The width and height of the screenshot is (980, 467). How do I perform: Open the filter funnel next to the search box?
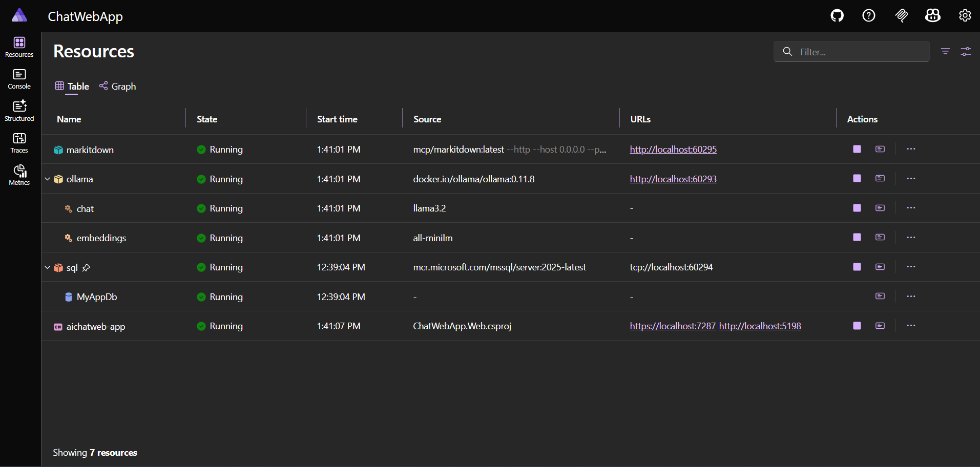(x=945, y=51)
